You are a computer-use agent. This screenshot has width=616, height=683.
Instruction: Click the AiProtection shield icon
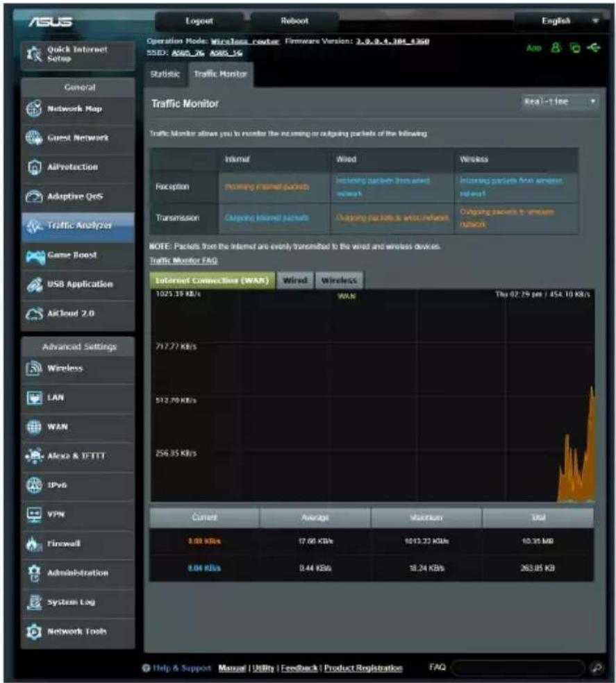click(34, 167)
